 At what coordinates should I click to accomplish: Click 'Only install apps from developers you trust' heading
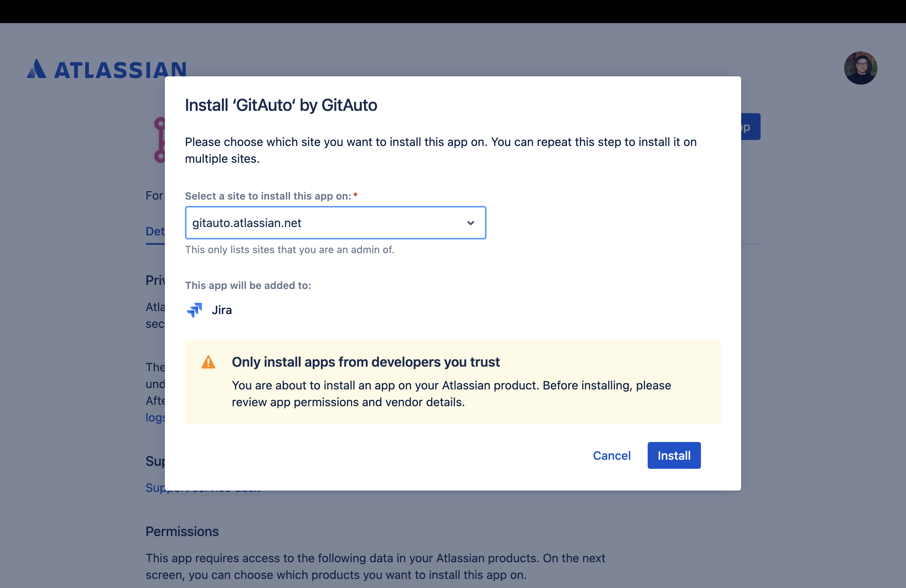pyautogui.click(x=366, y=362)
